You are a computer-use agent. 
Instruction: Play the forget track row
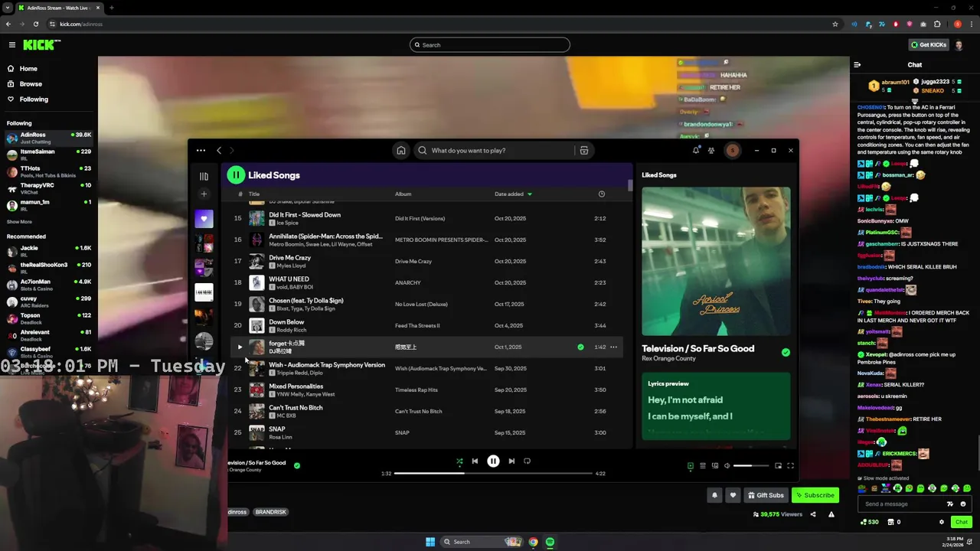coord(239,347)
